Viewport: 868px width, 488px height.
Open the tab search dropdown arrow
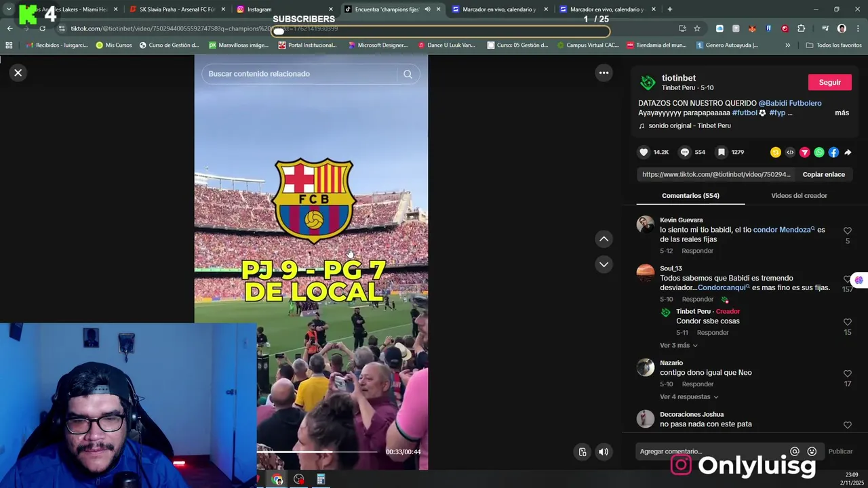point(9,9)
